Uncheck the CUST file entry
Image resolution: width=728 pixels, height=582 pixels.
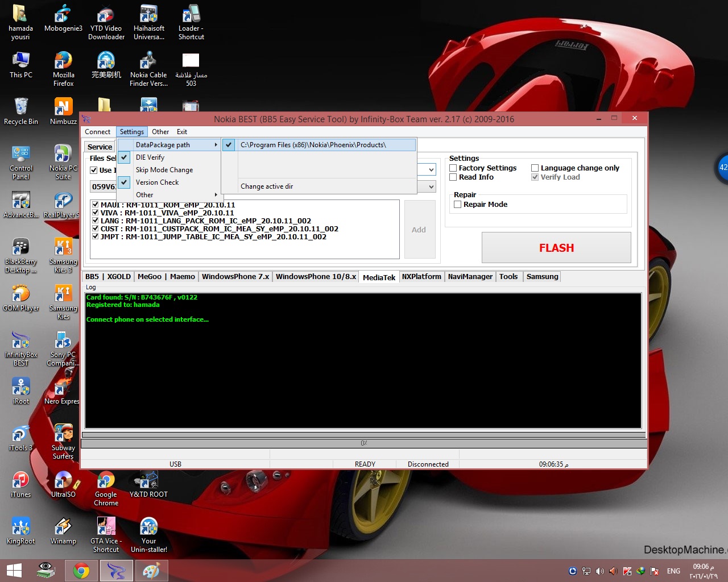tap(96, 229)
